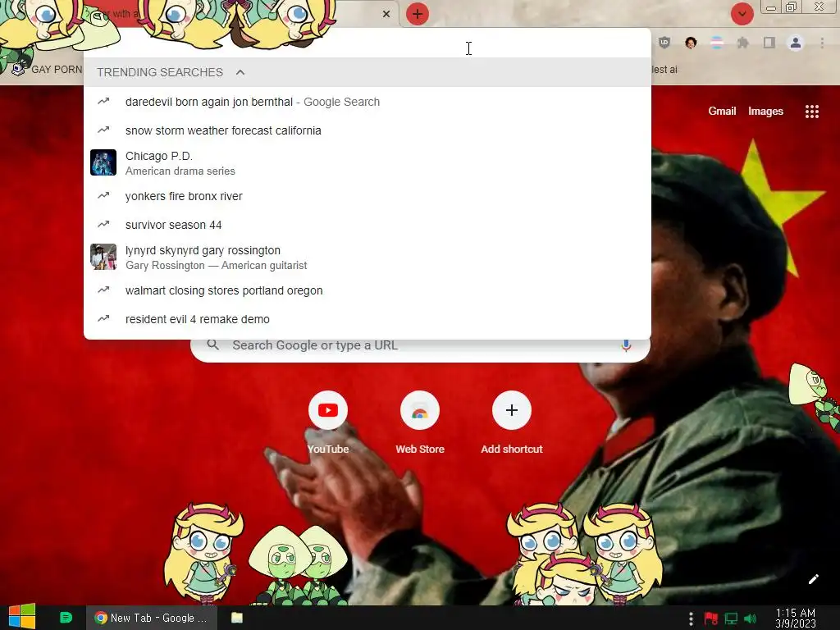Open the bookmark ending in 'lest ai'

click(664, 70)
